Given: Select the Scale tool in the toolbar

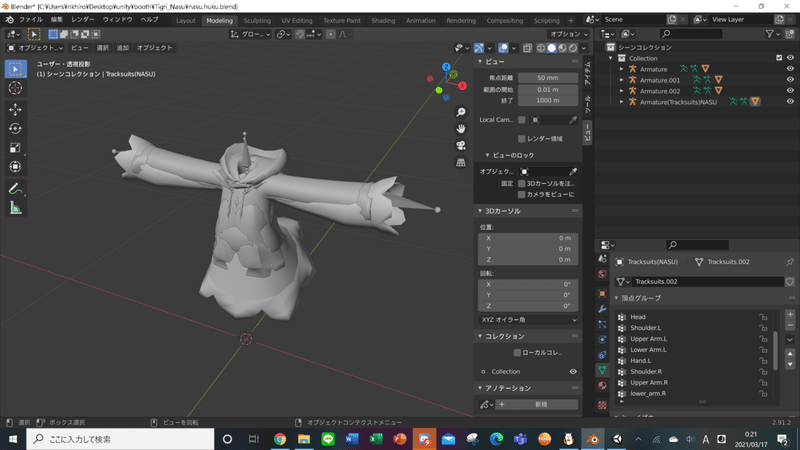Looking at the screenshot, I should [x=15, y=148].
